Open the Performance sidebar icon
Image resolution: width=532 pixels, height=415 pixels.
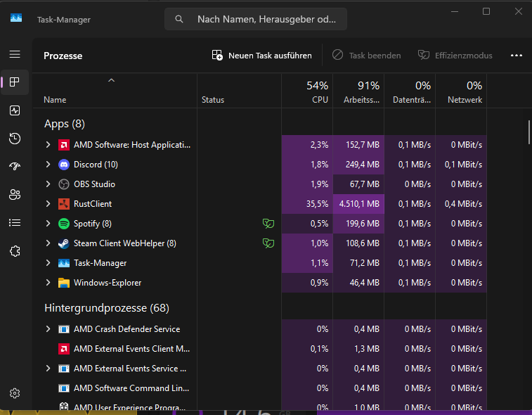15,110
